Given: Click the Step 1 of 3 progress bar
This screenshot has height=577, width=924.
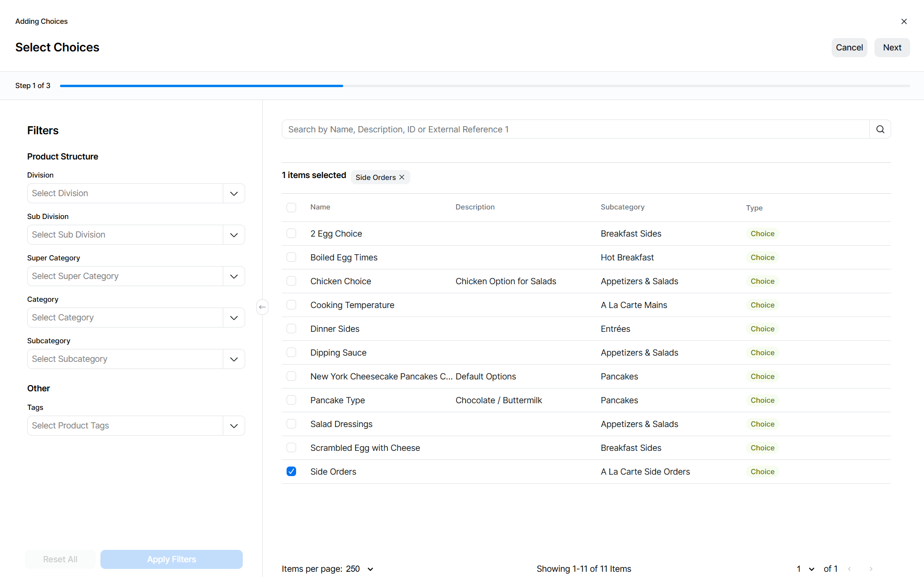Looking at the screenshot, I should 485,86.
